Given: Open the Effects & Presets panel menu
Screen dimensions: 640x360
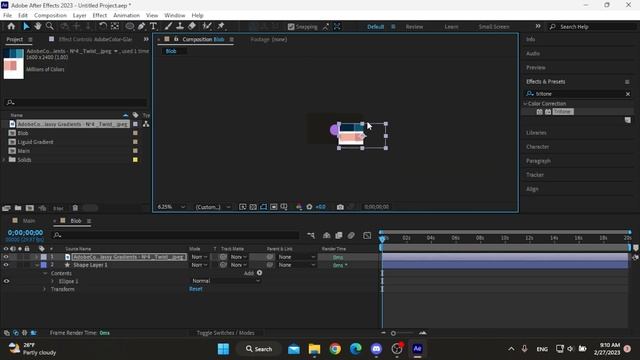Looking at the screenshot, I should pos(627,82).
